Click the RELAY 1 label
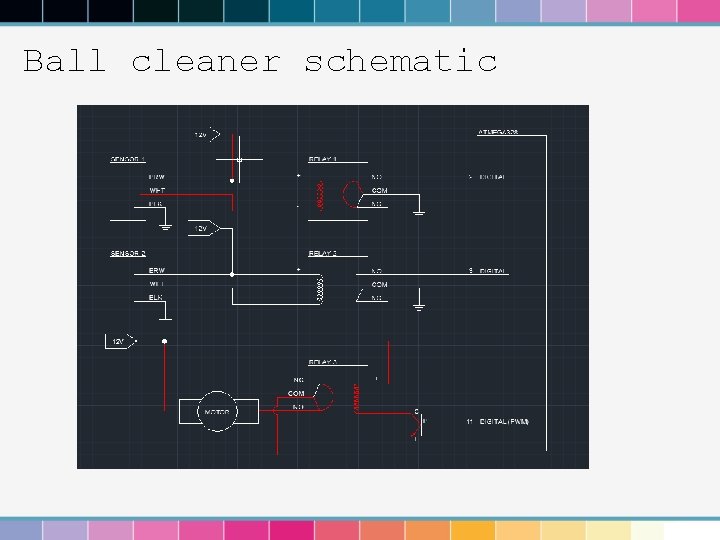Image resolution: width=720 pixels, height=540 pixels. [322, 159]
